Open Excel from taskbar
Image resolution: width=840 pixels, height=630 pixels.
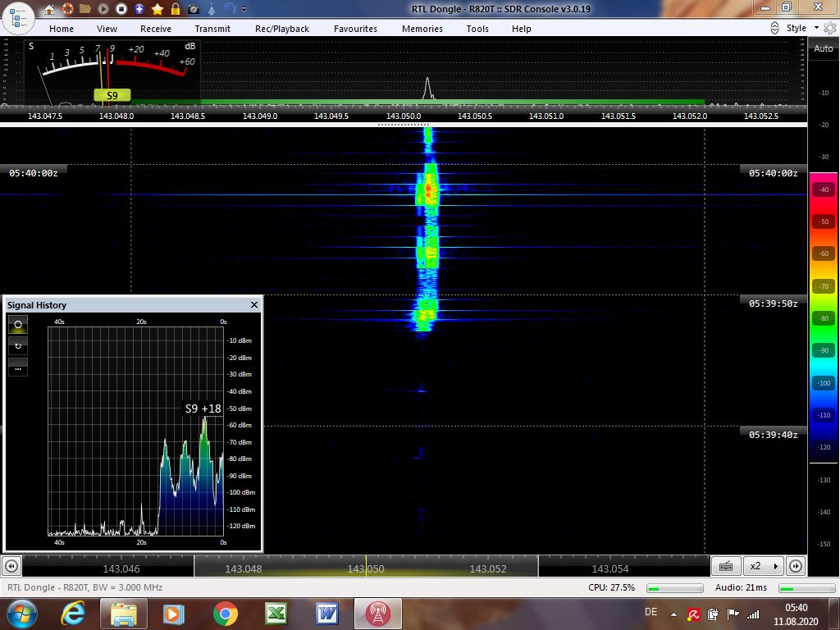(x=276, y=614)
